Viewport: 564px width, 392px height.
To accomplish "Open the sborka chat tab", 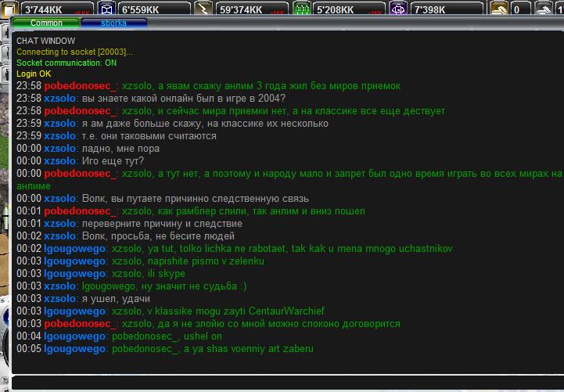I will pos(113,23).
